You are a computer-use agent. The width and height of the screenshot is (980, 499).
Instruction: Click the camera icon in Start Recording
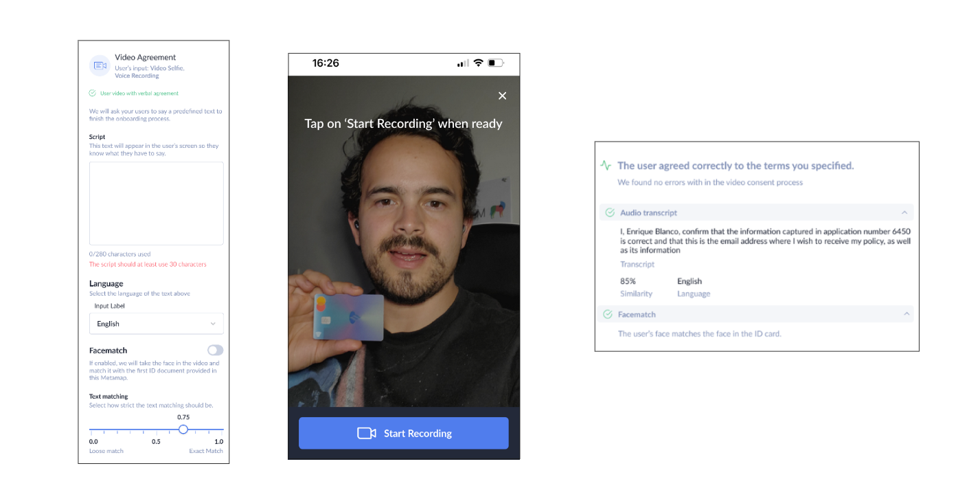click(367, 433)
